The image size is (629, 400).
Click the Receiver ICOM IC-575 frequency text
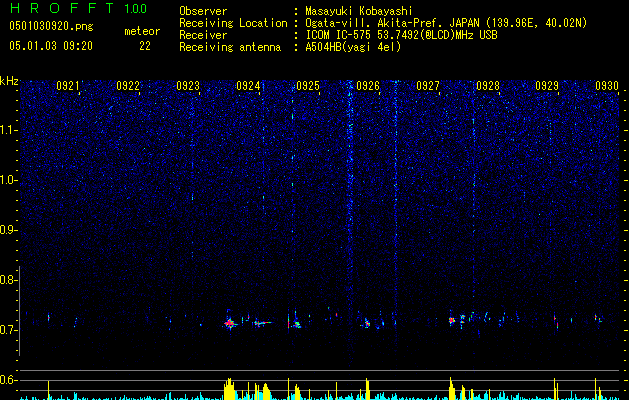[401, 35]
